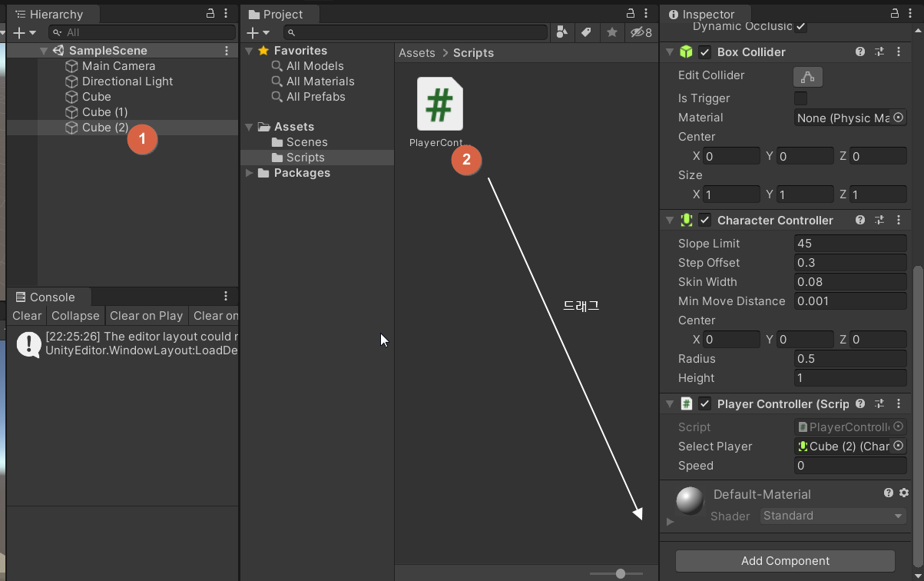Select All Models saved search
The height and width of the screenshot is (581, 924).
click(307, 66)
